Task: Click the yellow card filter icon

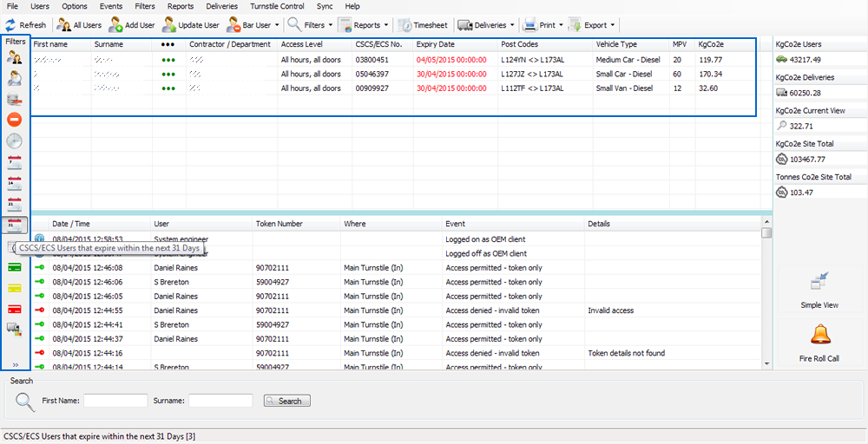Action: [x=15, y=288]
